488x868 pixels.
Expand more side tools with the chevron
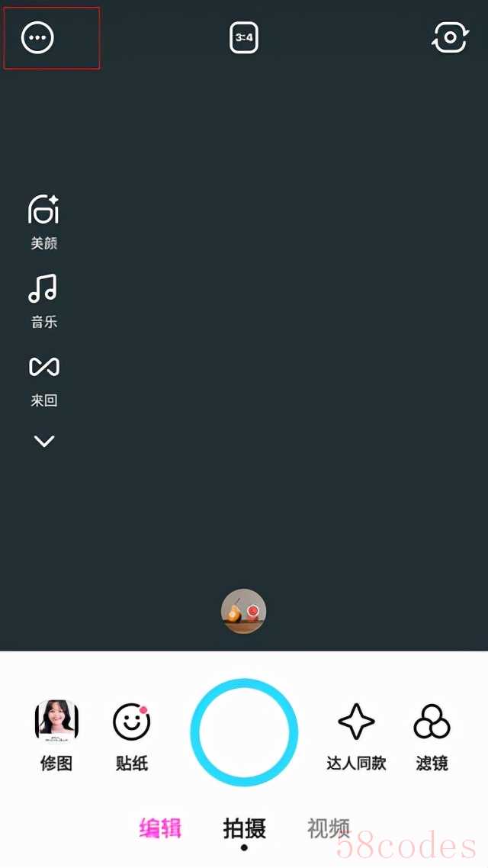[43, 441]
